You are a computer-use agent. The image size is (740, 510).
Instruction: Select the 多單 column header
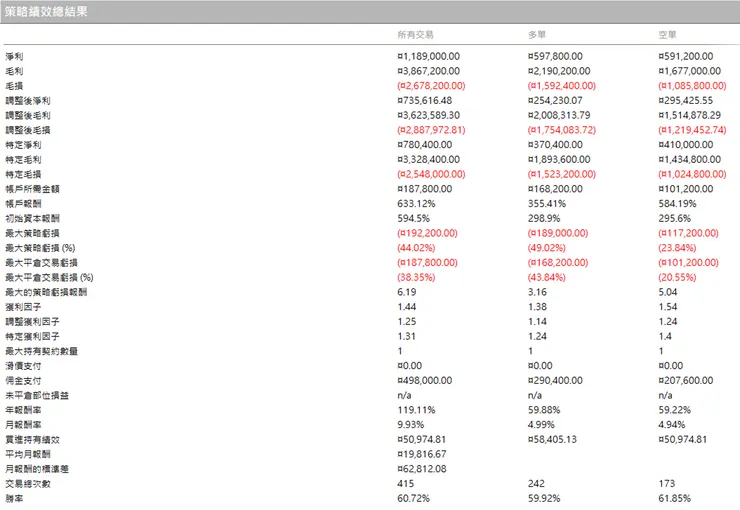[537, 34]
